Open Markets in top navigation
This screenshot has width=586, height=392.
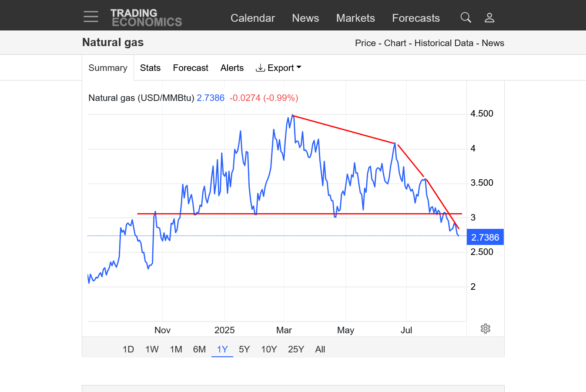(x=355, y=18)
